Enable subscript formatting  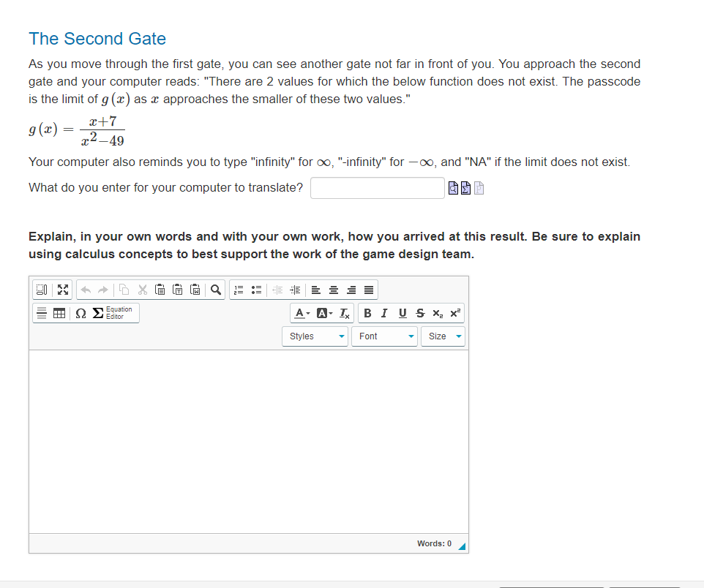pos(438,313)
